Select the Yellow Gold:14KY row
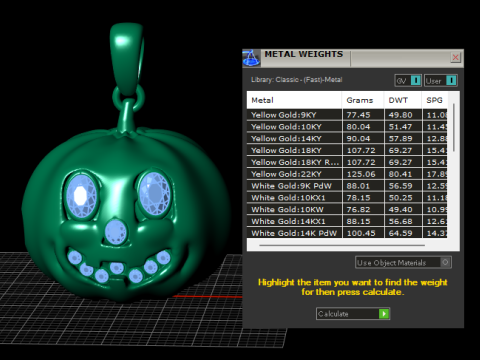Image resolution: width=480 pixels, height=360 pixels. 347,138
